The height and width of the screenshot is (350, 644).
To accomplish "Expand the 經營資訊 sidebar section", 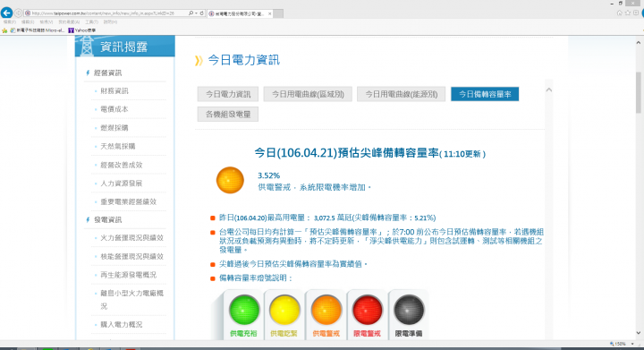I will click(107, 73).
